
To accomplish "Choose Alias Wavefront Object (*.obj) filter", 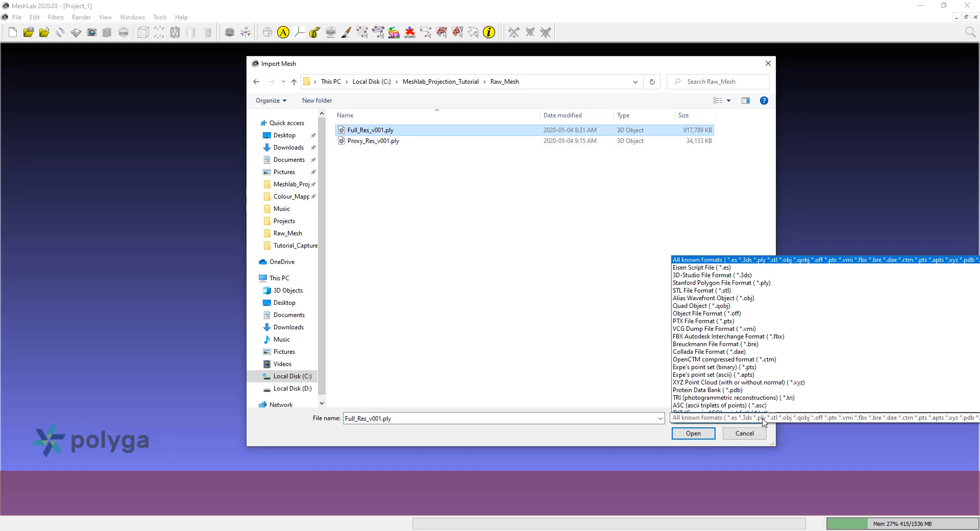I will click(713, 298).
